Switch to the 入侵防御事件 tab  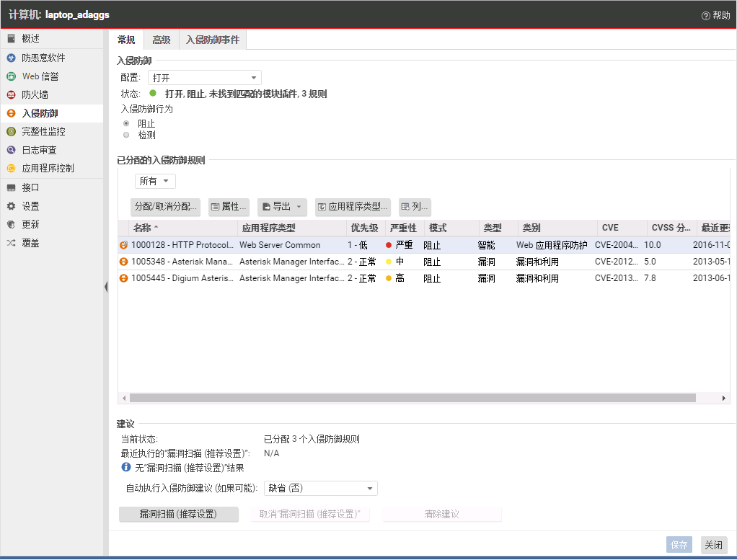pos(212,40)
